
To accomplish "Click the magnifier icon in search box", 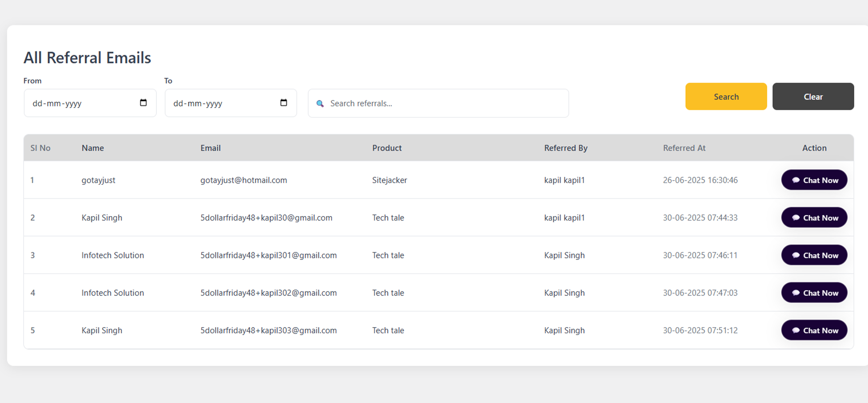I will tap(320, 104).
